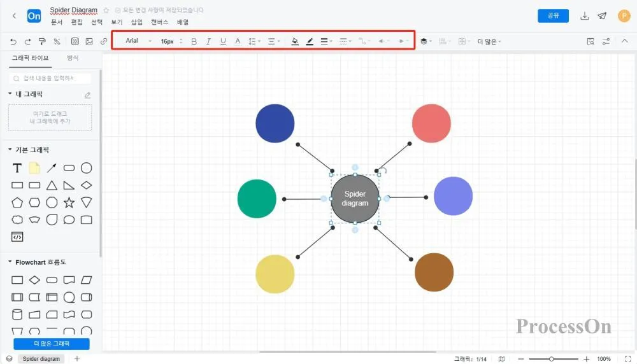Viewport: 637px width, 364px height.
Task: Collapse the '내 그래픽' section
Action: pos(10,94)
